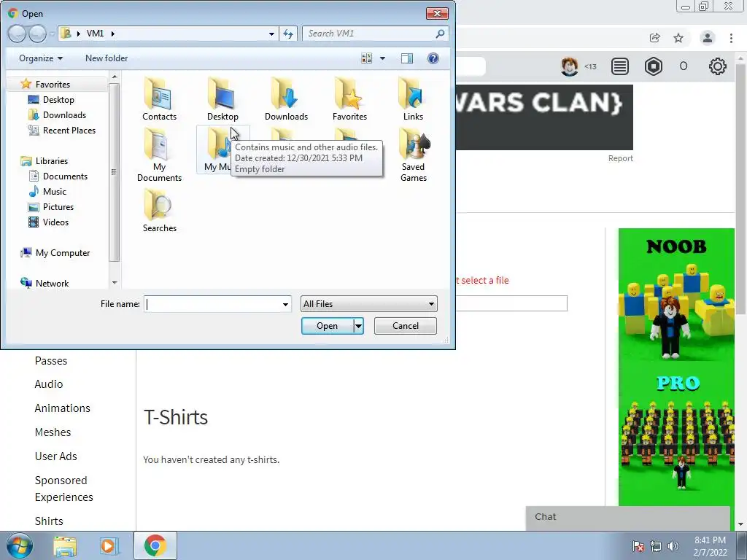
Task: Click the navigation pane vertical scrollbar
Action: (x=114, y=172)
